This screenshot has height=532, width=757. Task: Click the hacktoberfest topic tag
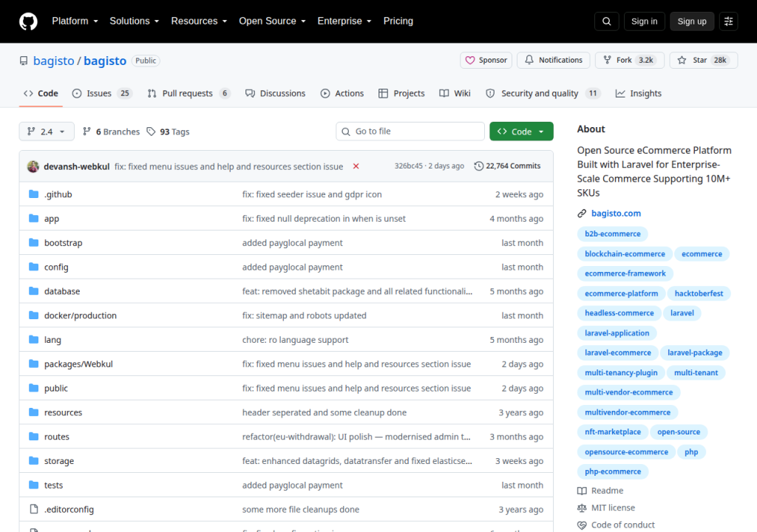point(699,293)
